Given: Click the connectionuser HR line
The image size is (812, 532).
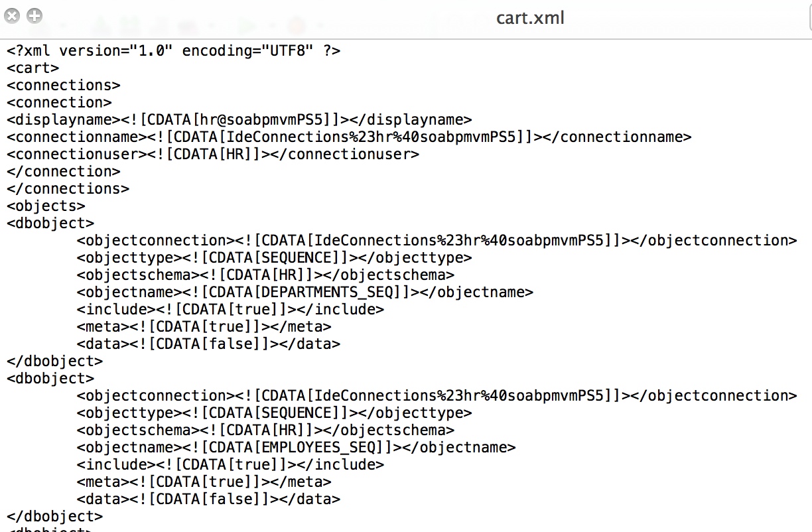Looking at the screenshot, I should (213, 154).
